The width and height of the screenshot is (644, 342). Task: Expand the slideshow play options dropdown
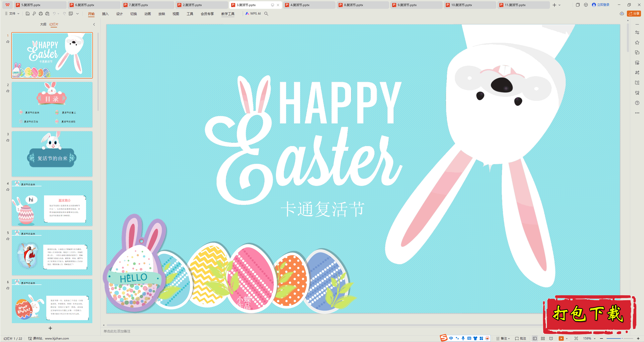567,338
